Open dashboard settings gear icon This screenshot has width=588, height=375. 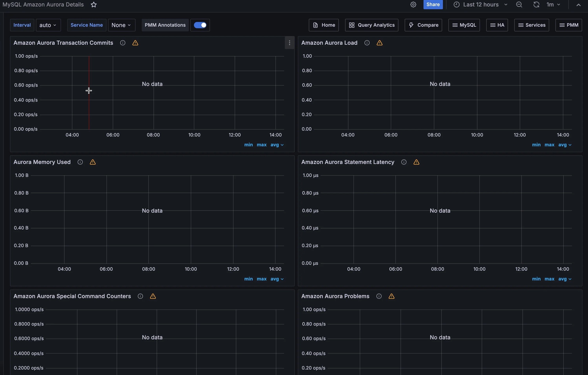(413, 5)
